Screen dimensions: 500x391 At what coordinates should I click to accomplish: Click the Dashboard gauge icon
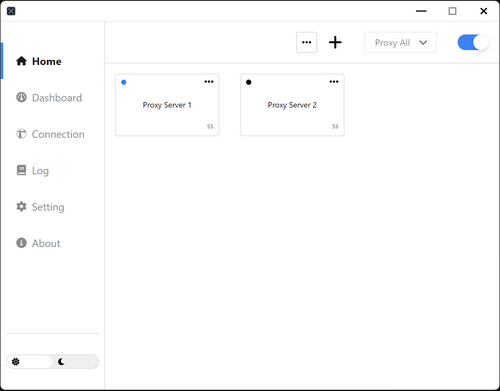click(x=21, y=97)
